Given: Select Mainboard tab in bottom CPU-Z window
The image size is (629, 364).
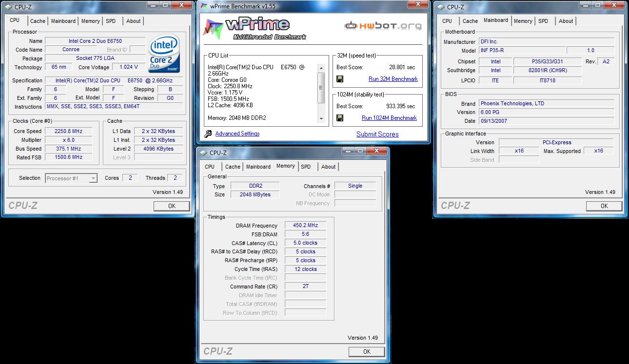Looking at the screenshot, I should (x=258, y=167).
